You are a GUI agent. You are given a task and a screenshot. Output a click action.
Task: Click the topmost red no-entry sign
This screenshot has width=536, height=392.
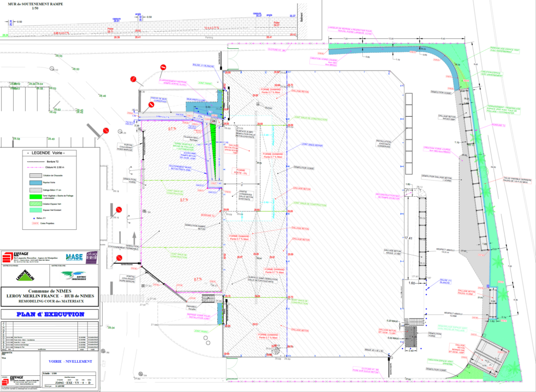(163, 68)
